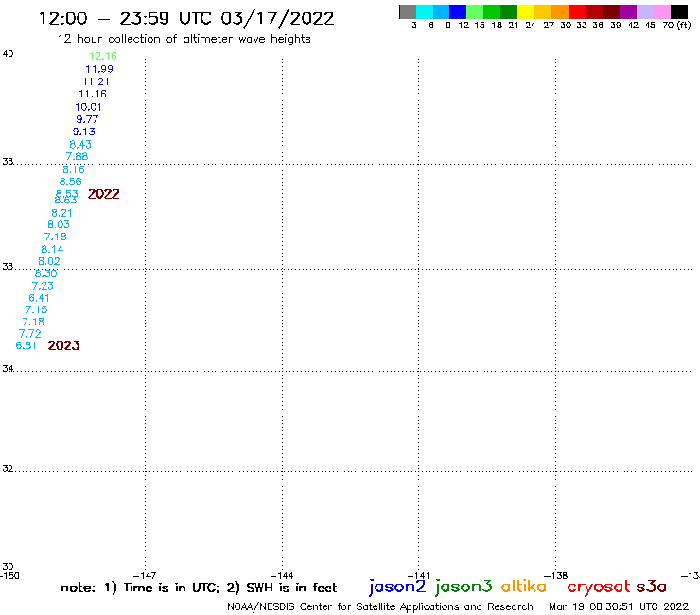Click the wave height value 11.99
Screen dimensions: 700x615
coord(99,69)
